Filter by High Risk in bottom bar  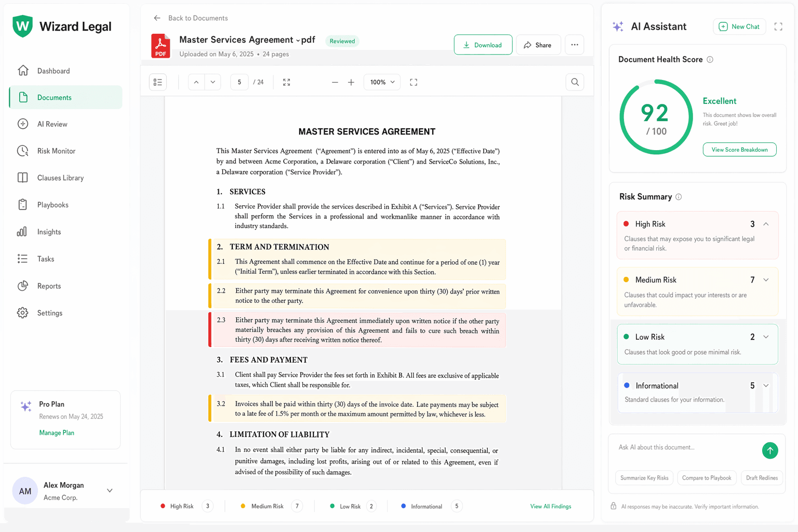[x=187, y=506]
